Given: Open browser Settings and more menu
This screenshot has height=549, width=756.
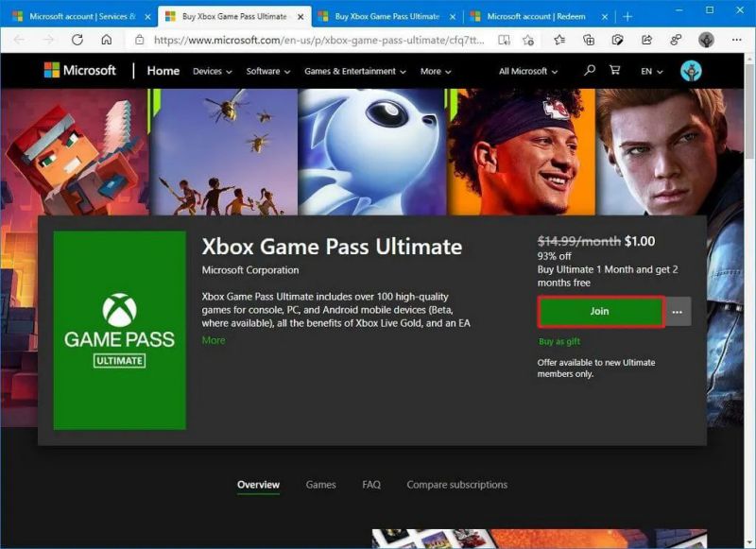Looking at the screenshot, I should coord(737,40).
